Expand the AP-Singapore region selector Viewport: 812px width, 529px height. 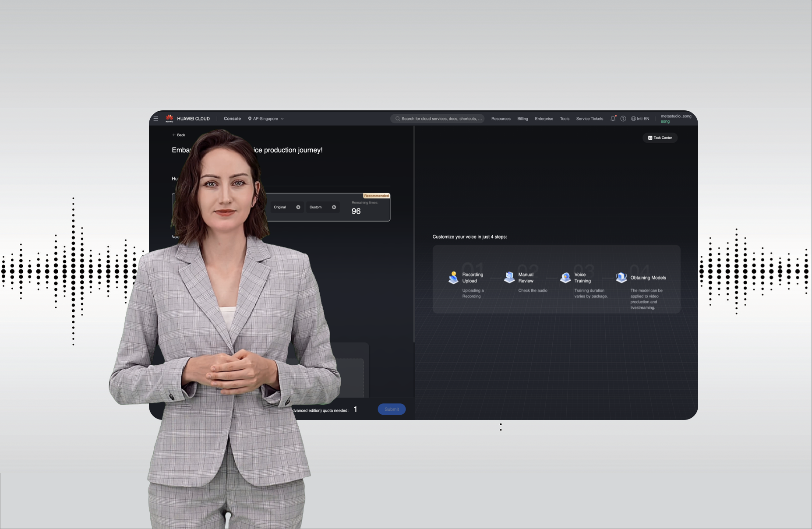pyautogui.click(x=265, y=118)
